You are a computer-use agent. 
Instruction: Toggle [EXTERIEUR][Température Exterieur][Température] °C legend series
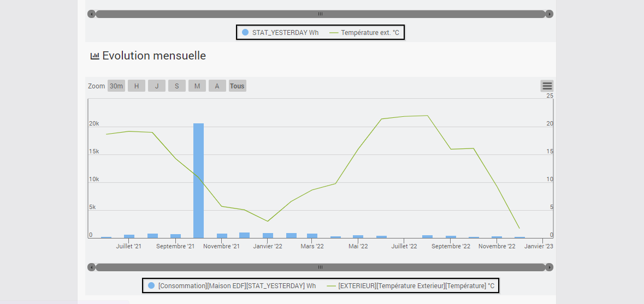coord(411,285)
